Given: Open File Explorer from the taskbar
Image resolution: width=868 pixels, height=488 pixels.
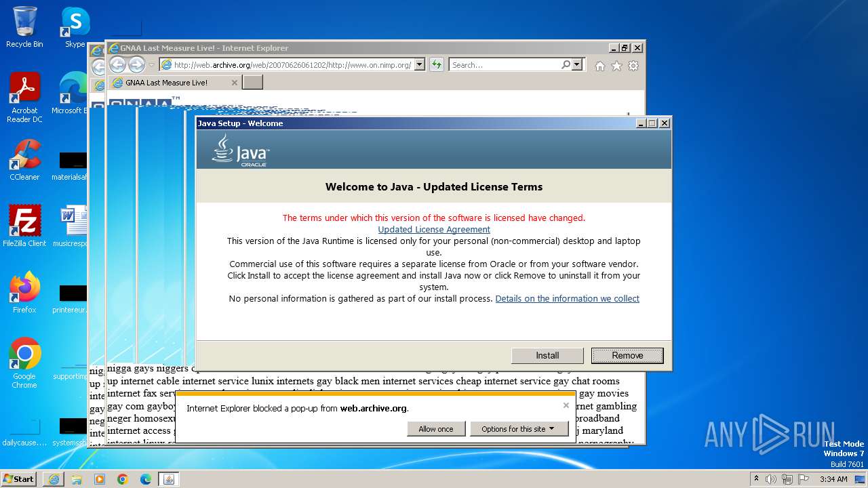Looking at the screenshot, I should tap(77, 479).
